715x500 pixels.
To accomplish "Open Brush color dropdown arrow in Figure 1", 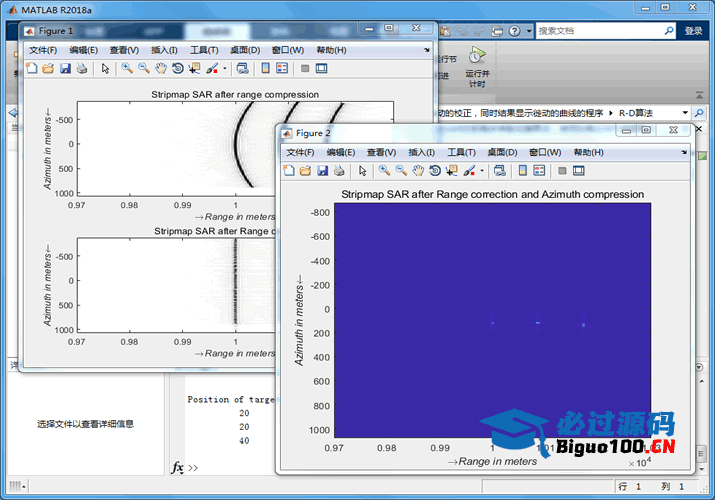I will 224,69.
